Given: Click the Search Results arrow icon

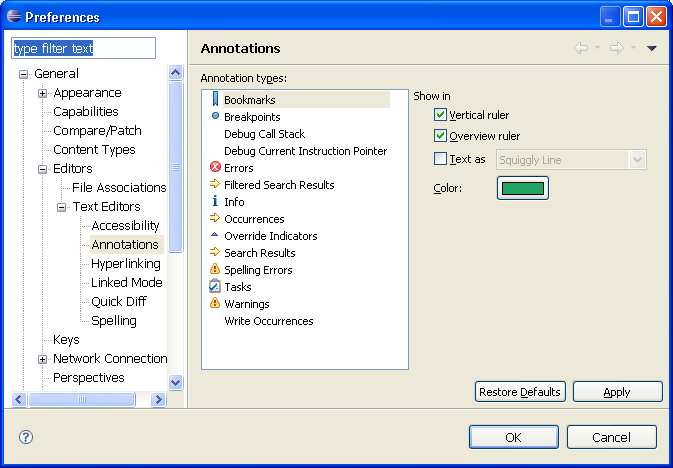Looking at the screenshot, I should [215, 252].
